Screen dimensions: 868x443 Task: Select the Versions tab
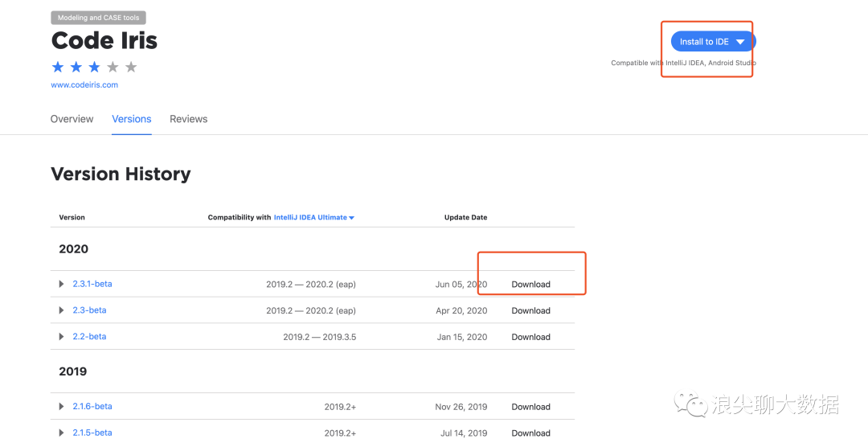click(x=132, y=119)
